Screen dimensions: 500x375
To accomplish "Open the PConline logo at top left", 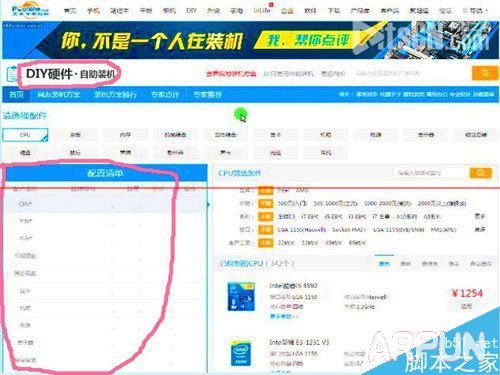I will pos(30,9).
